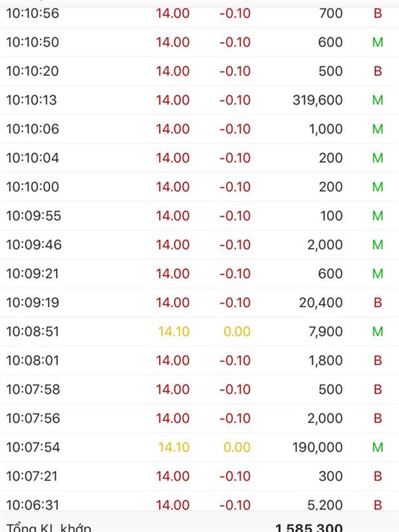Select the yellow 14.10 price at 10:08:51
Viewport: 399px width, 532px height.
pos(174,331)
